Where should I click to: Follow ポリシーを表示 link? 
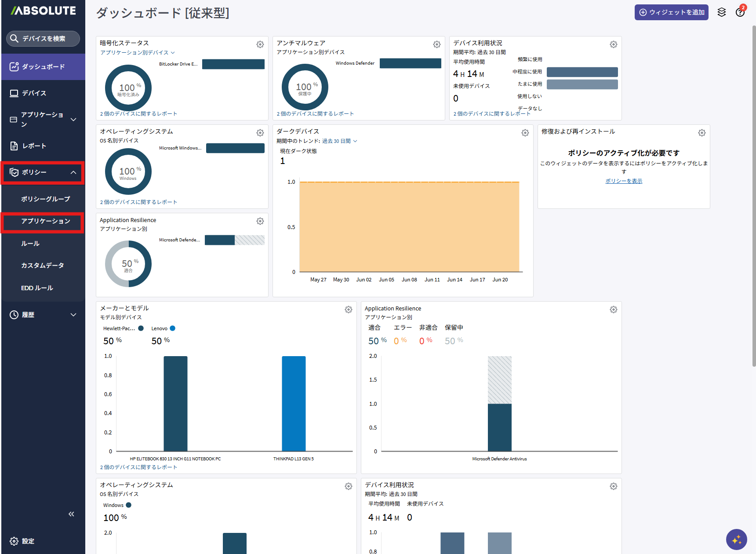click(624, 181)
